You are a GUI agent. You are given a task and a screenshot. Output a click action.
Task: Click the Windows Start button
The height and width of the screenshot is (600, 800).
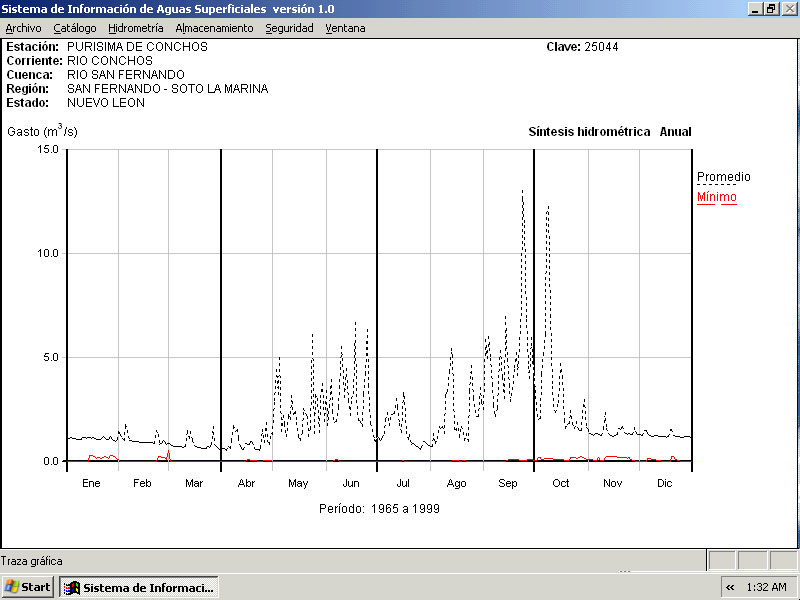coord(28,587)
